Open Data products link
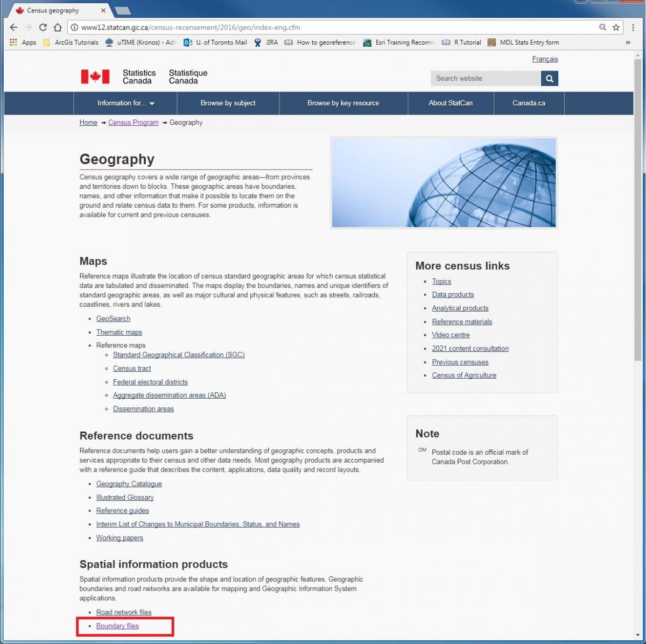Screen dimensions: 646x644 pos(453,295)
